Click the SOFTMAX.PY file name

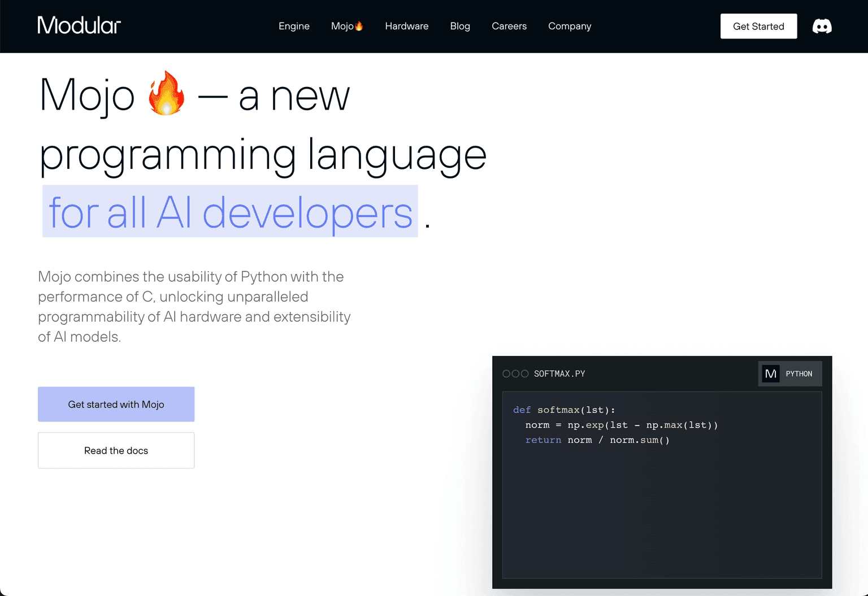tap(559, 374)
